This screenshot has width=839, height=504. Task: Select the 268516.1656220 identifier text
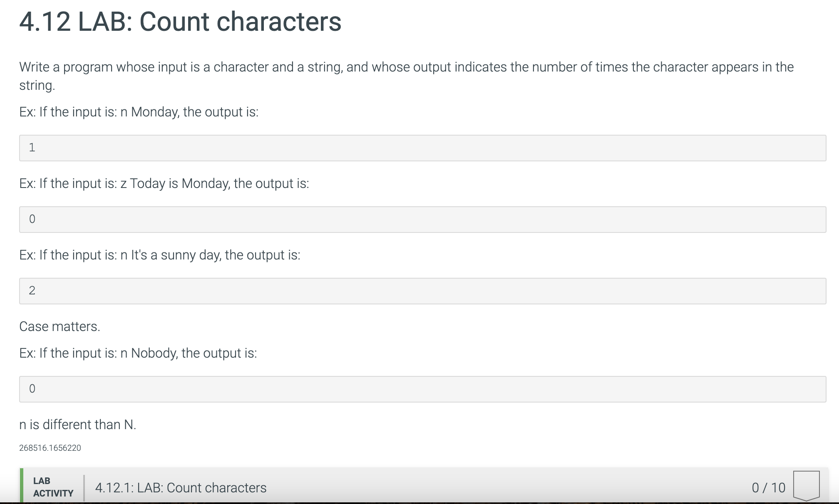coord(50,448)
